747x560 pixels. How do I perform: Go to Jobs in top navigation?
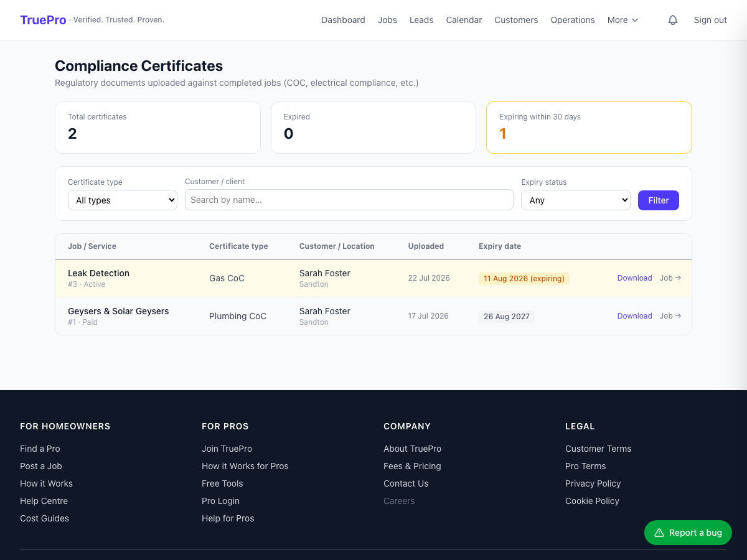click(387, 20)
